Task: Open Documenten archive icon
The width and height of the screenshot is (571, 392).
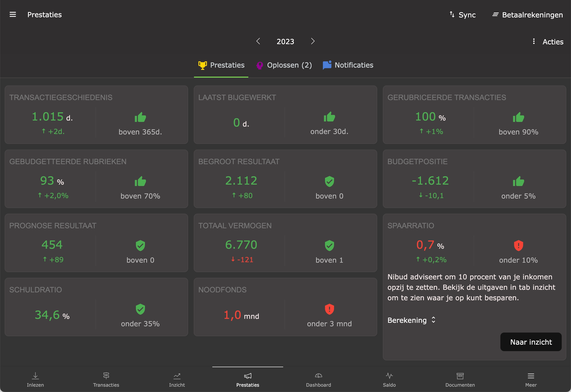Action: coord(460,376)
